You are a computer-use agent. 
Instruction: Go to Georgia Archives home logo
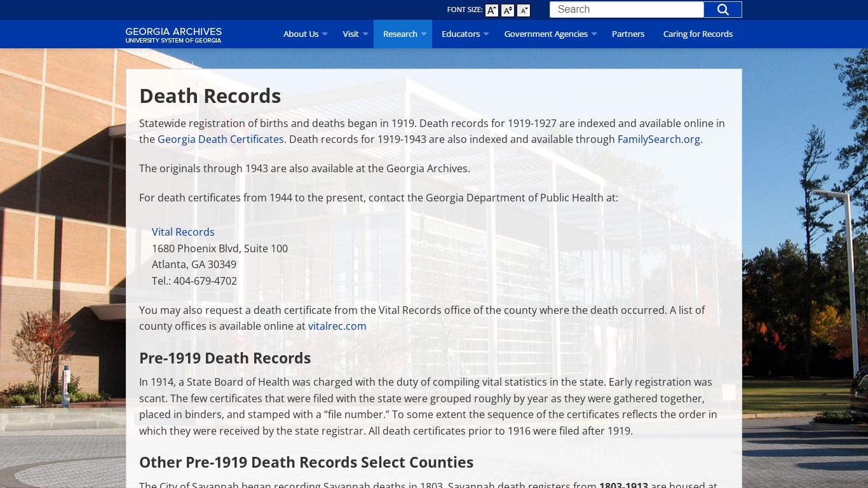(173, 35)
